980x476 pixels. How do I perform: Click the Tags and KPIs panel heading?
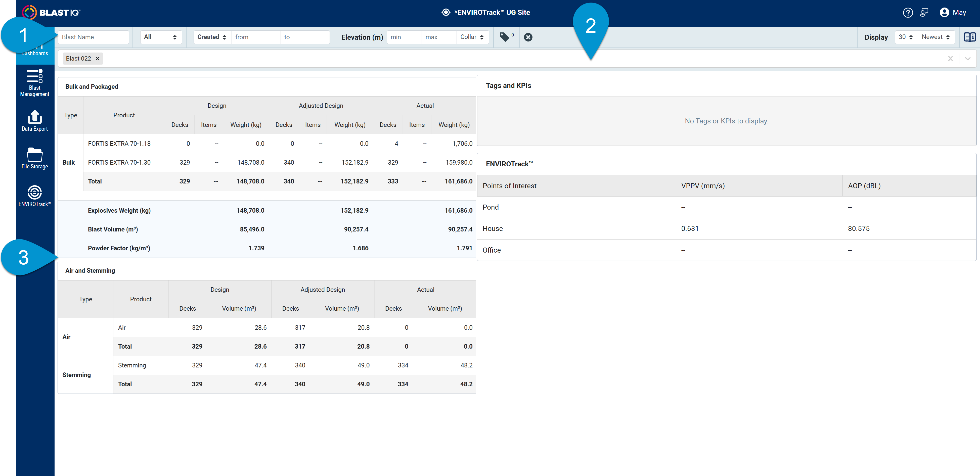click(508, 85)
